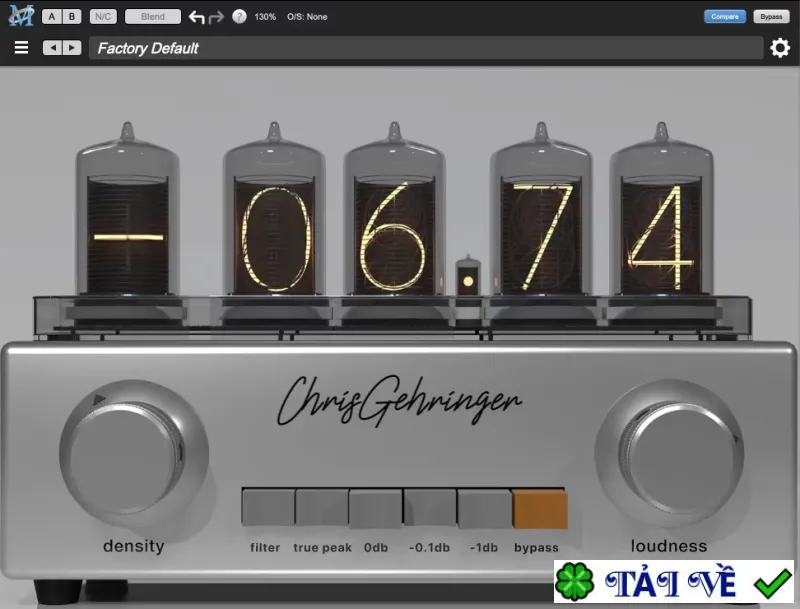Viewport: 800px width, 609px height.
Task: Click the blue Compare button
Action: coord(724,17)
